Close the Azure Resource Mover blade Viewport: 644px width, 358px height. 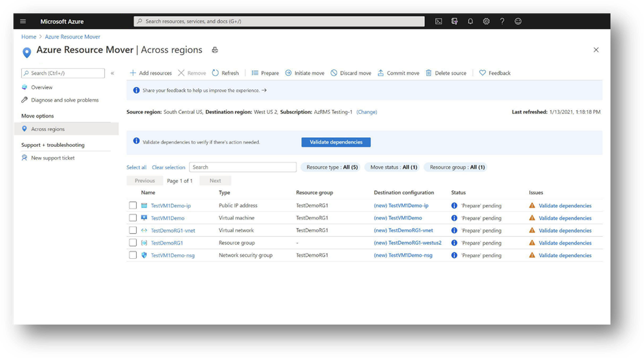596,50
